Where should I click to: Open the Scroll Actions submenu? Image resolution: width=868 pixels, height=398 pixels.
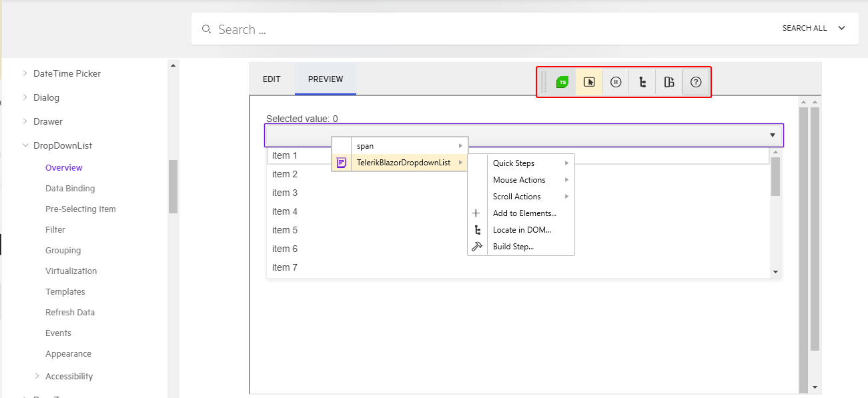(x=521, y=197)
